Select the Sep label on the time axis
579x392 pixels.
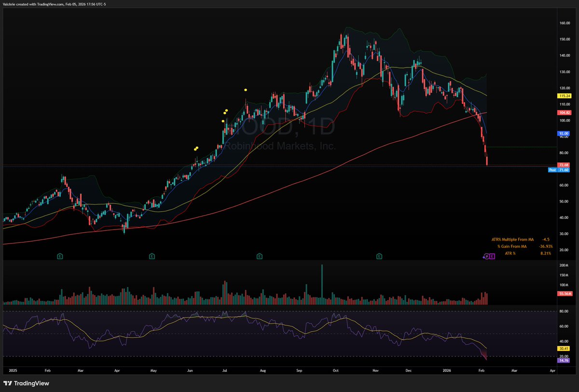click(x=299, y=371)
